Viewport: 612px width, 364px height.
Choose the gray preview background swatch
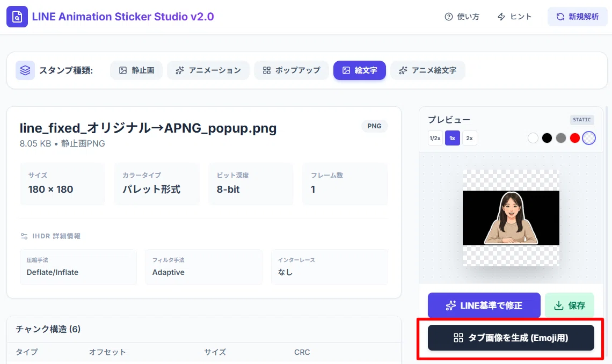[561, 138]
